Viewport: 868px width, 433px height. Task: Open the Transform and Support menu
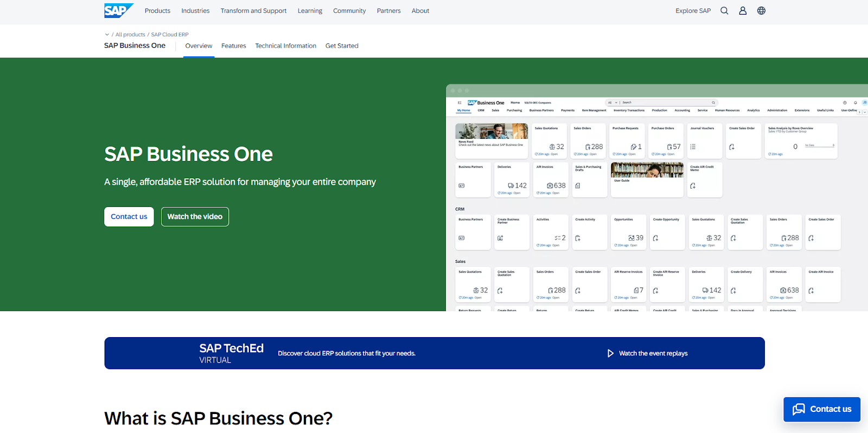pyautogui.click(x=253, y=11)
